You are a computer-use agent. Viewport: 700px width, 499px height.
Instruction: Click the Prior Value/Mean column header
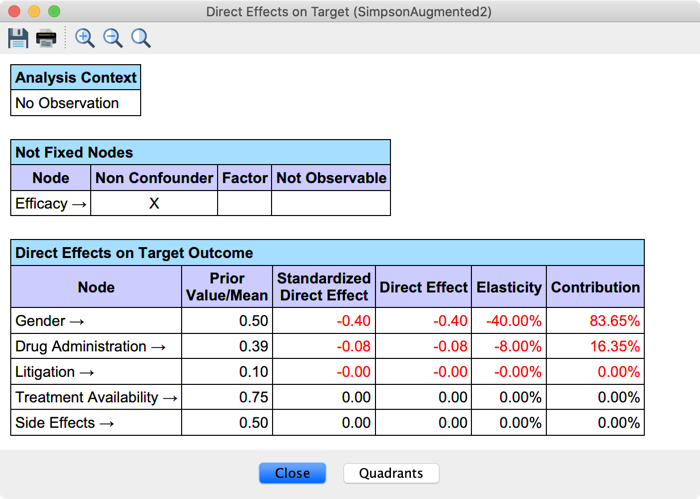click(x=227, y=287)
